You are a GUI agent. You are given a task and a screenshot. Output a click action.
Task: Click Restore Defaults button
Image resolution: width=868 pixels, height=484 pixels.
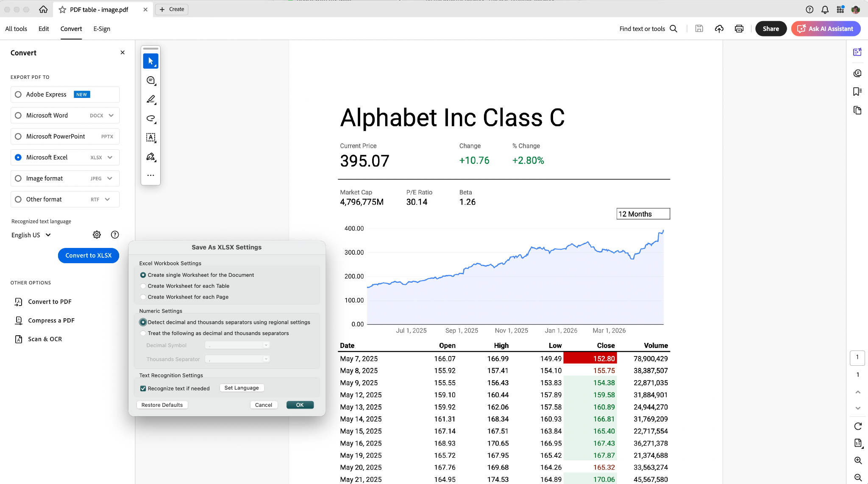tap(162, 405)
